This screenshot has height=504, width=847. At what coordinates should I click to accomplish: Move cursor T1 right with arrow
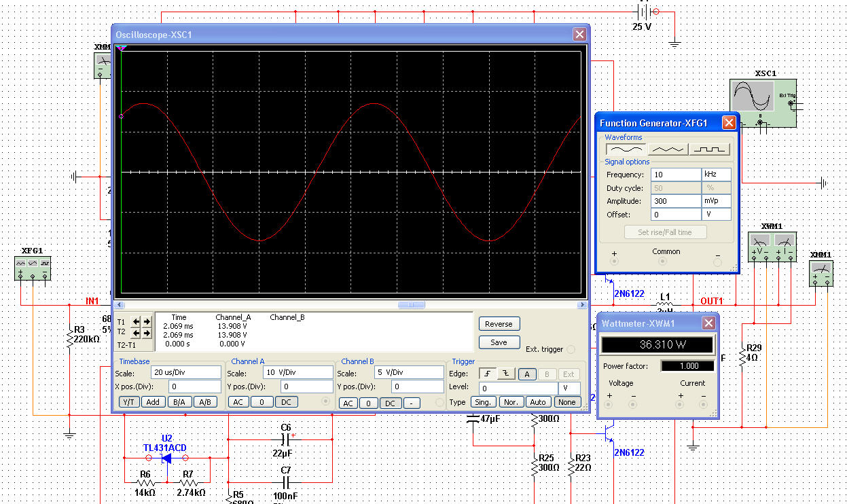147,321
